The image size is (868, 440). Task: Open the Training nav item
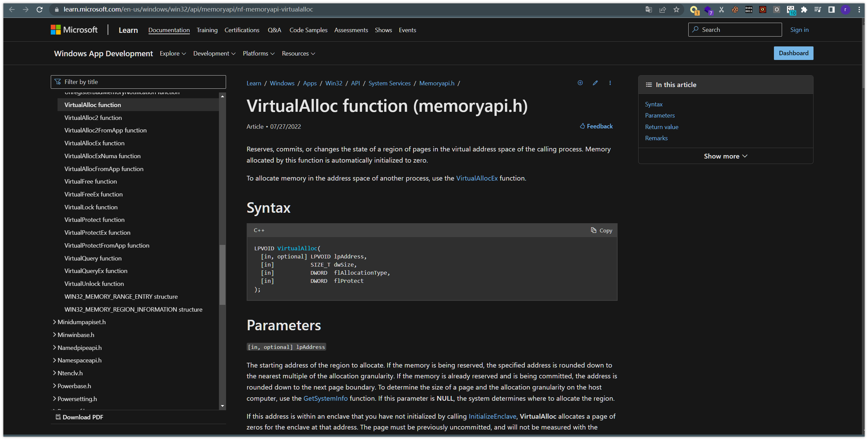[207, 30]
